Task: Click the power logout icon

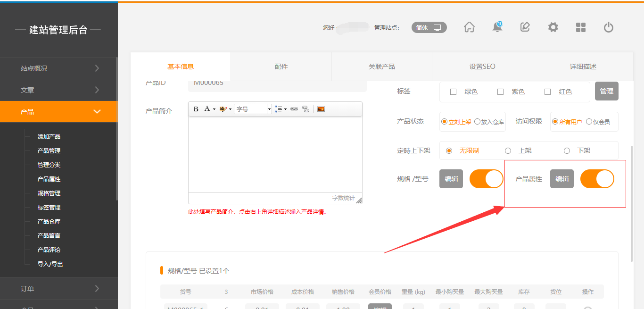Action: 609,27
